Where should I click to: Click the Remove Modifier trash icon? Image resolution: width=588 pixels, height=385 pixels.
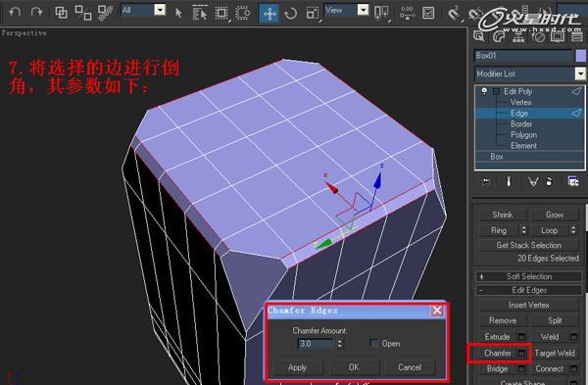[x=550, y=182]
